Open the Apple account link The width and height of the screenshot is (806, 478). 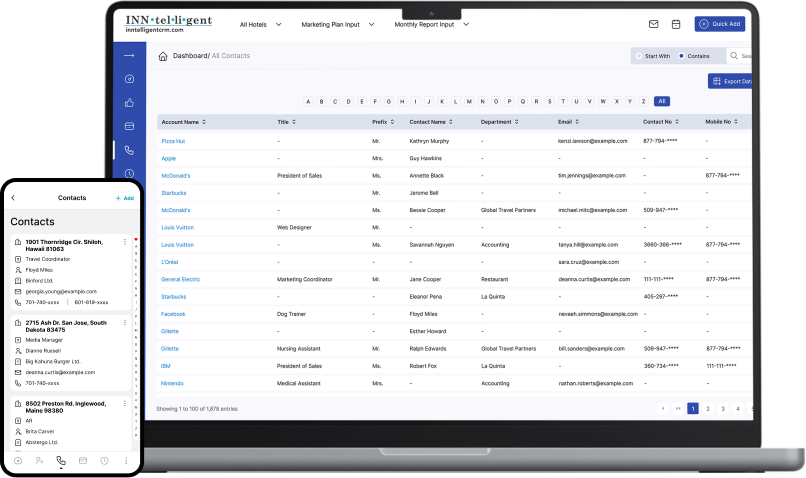(x=169, y=158)
